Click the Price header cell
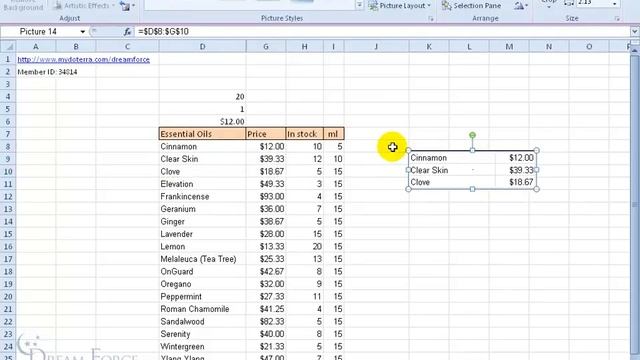Screen dimensions: 640x360 click(x=266, y=134)
